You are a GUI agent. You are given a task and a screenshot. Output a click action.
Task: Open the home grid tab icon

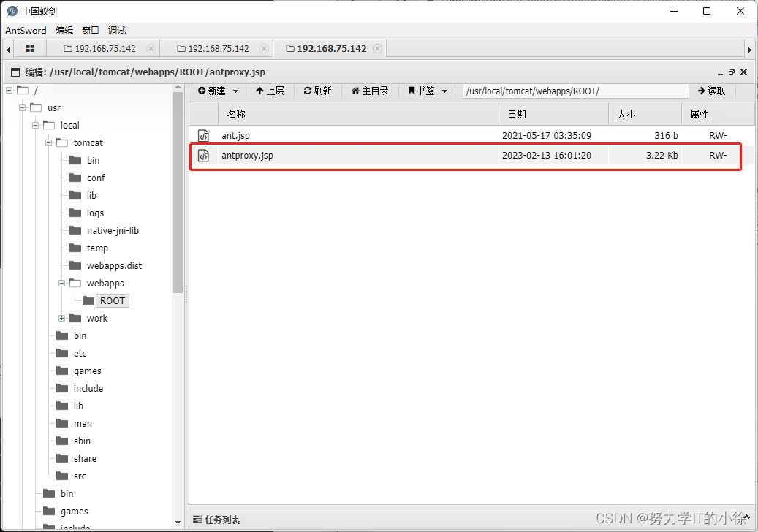pos(30,48)
